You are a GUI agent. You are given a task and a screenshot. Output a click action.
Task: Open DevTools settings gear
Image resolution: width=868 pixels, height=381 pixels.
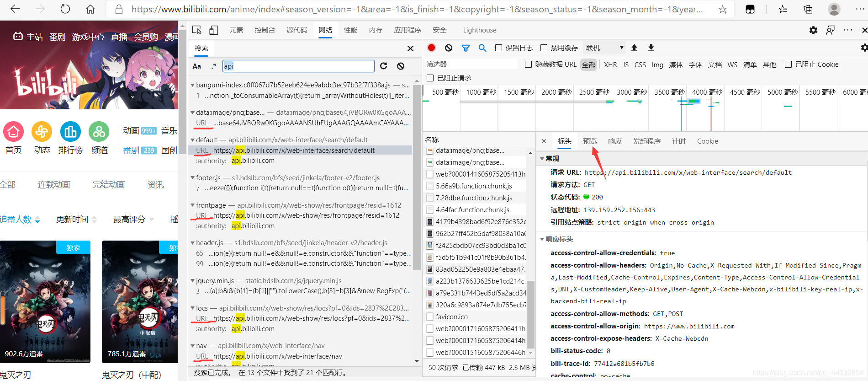[813, 30]
